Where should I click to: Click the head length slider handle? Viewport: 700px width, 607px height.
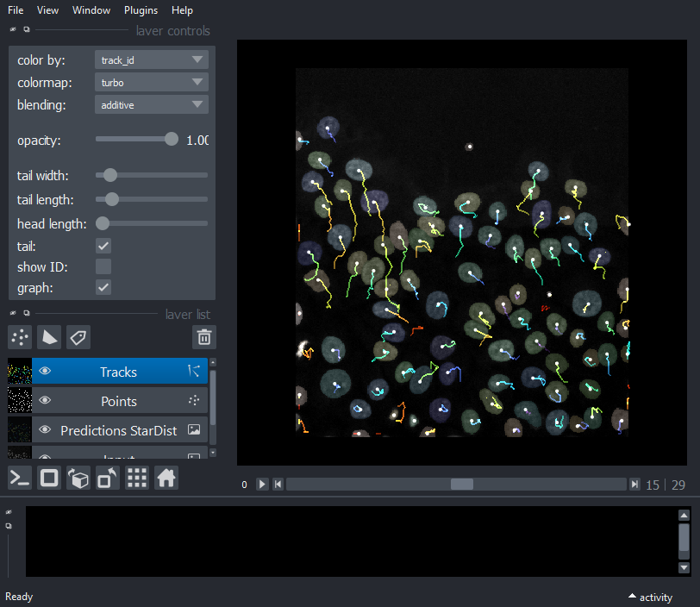pyautogui.click(x=103, y=223)
